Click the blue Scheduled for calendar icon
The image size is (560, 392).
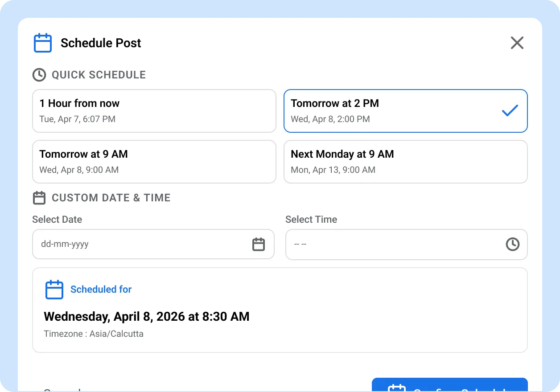[54, 289]
